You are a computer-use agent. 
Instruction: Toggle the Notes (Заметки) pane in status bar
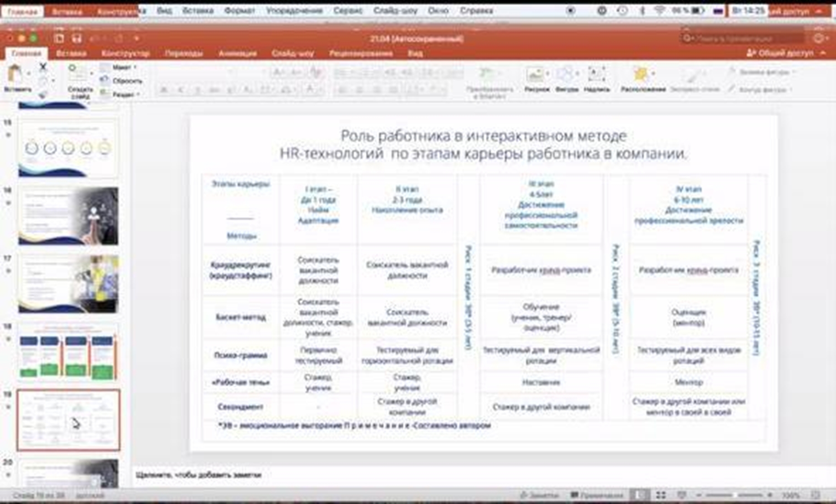click(x=539, y=495)
